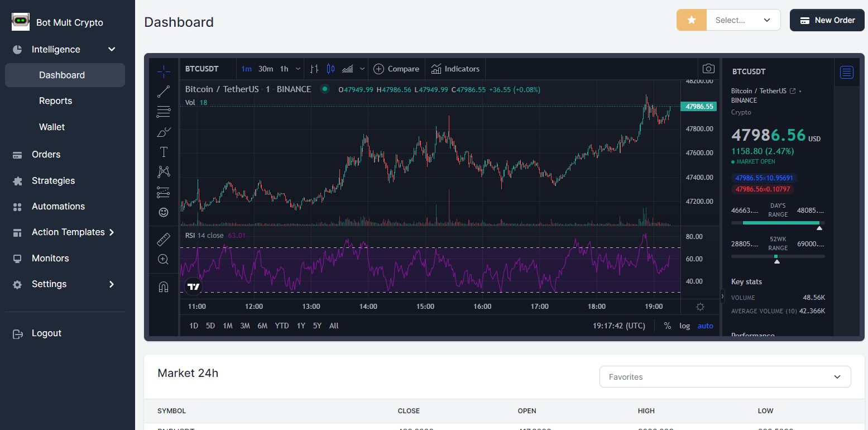Open the Select symbol dropdown

(x=743, y=20)
